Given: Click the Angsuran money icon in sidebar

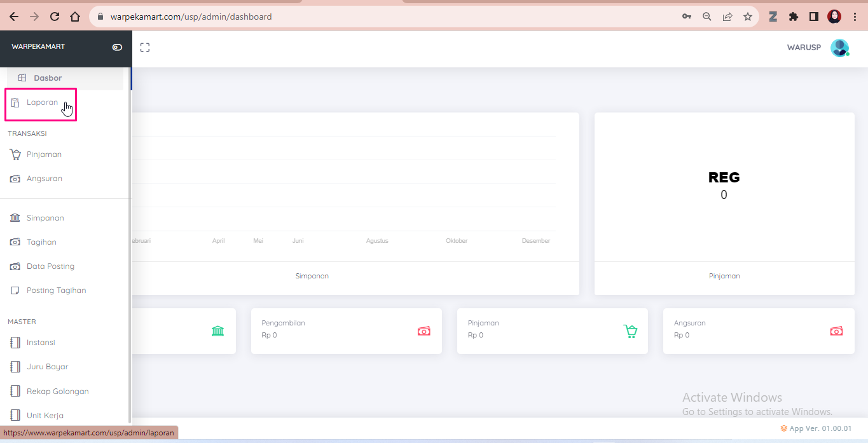Looking at the screenshot, I should [15, 179].
